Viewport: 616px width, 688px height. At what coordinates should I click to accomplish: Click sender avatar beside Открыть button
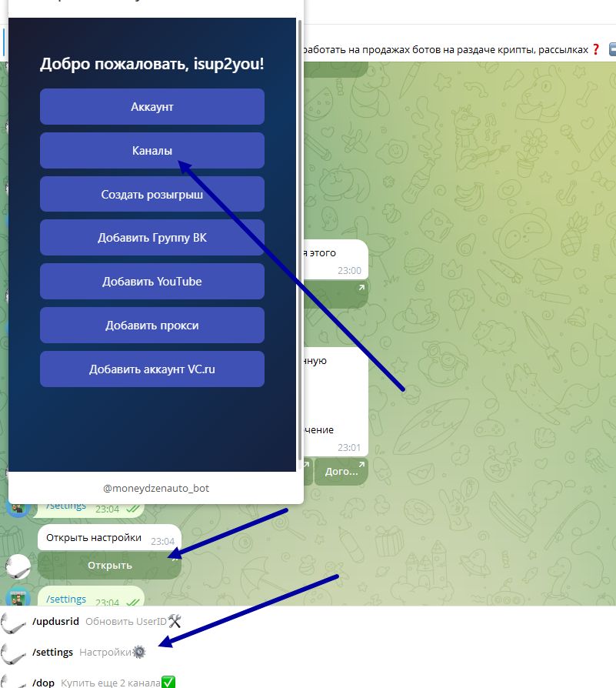click(18, 566)
